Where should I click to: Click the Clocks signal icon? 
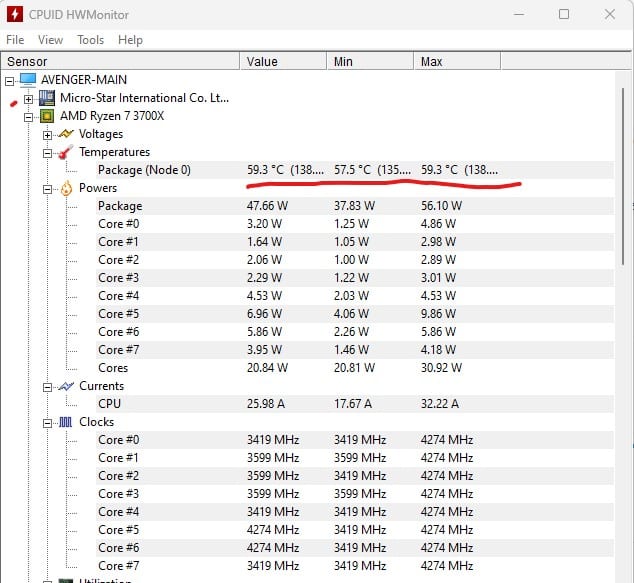(x=66, y=422)
